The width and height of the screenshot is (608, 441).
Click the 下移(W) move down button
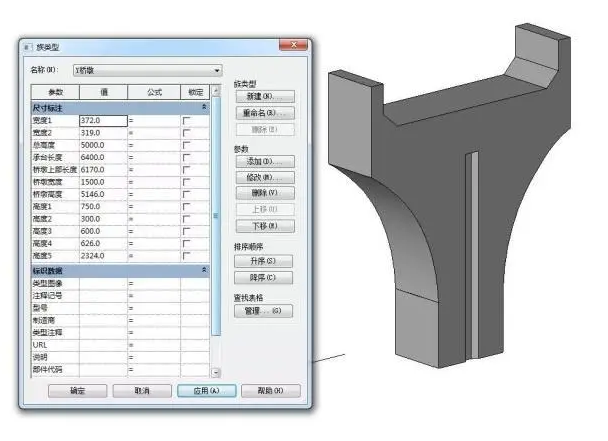(265, 226)
